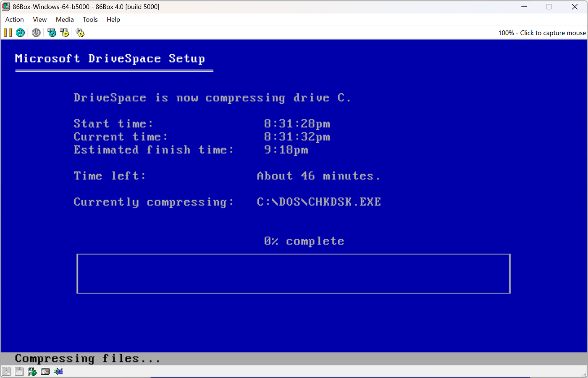Open the Help menu
Screen dimensions: 588x378
113,19
